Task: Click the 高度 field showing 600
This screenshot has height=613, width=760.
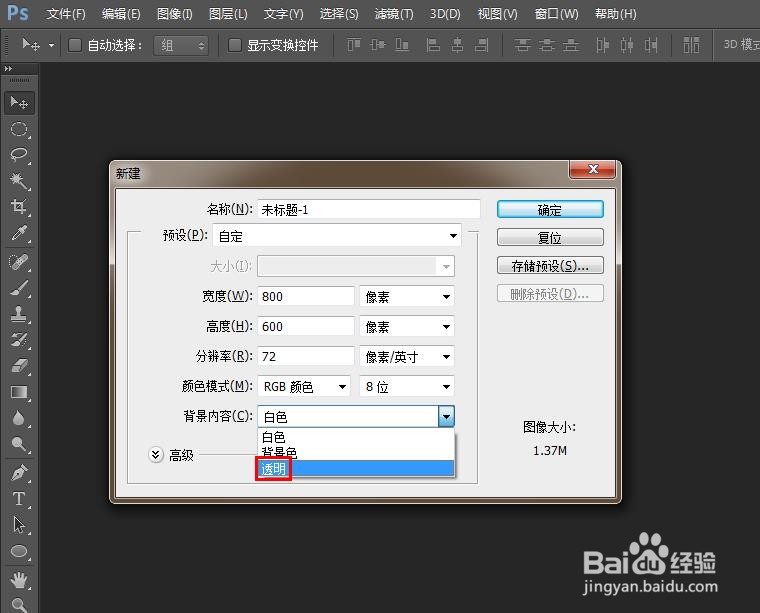Action: [306, 326]
